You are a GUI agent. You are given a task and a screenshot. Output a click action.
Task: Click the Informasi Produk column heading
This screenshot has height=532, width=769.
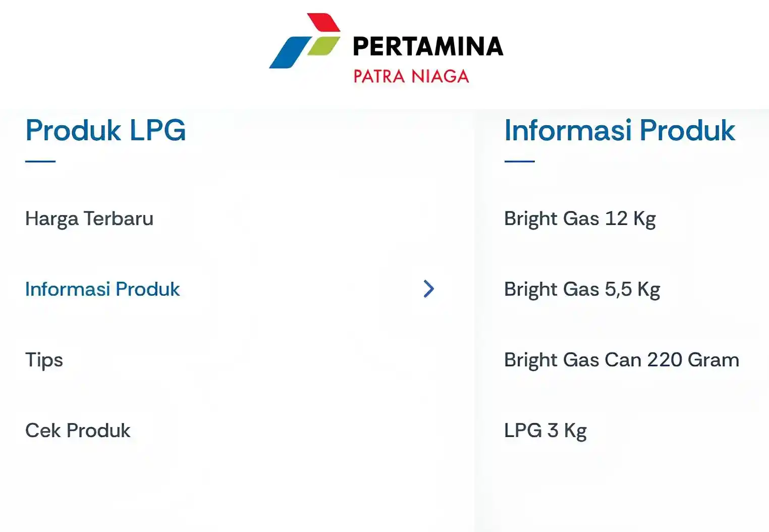coord(620,130)
